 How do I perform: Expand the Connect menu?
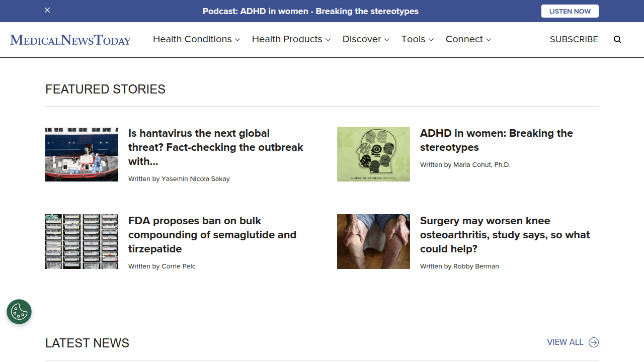(468, 39)
